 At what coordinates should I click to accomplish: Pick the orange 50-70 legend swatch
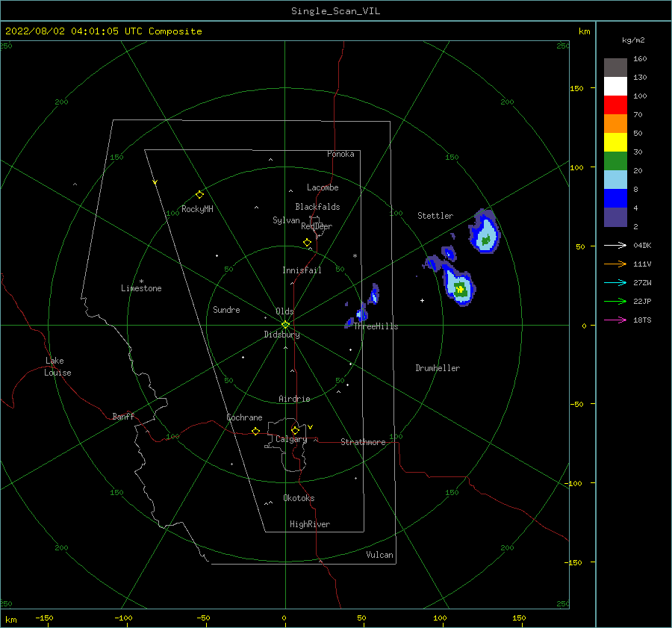tap(615, 124)
